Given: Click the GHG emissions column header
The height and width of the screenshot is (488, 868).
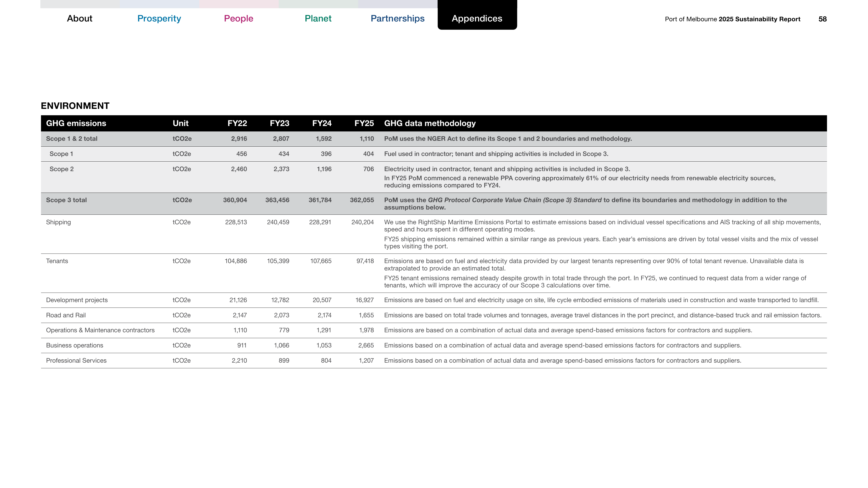Looking at the screenshot, I should point(76,123).
